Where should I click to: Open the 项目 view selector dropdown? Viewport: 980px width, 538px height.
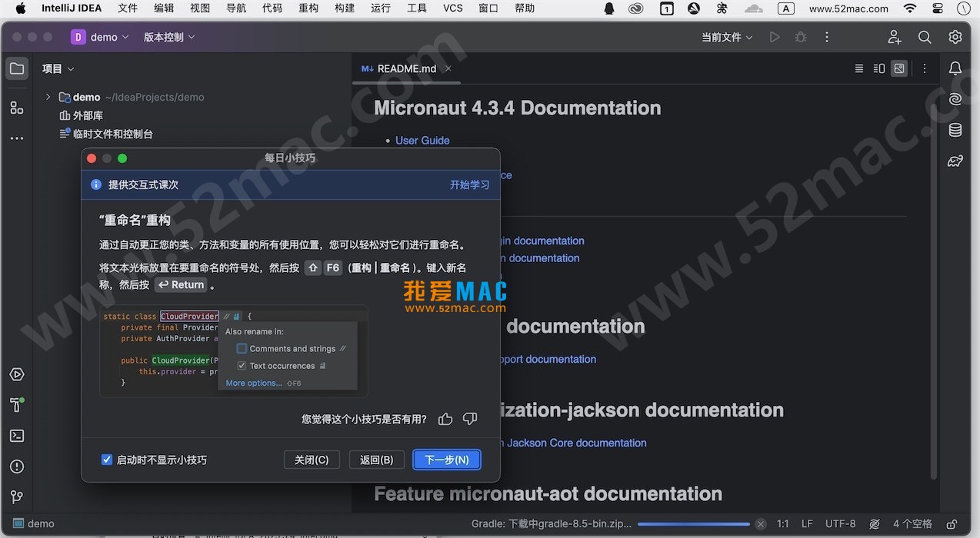(58, 68)
